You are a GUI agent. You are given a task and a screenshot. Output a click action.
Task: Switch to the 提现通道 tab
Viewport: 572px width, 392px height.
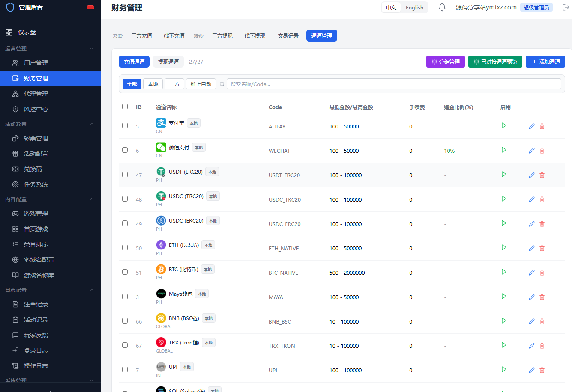[168, 62]
